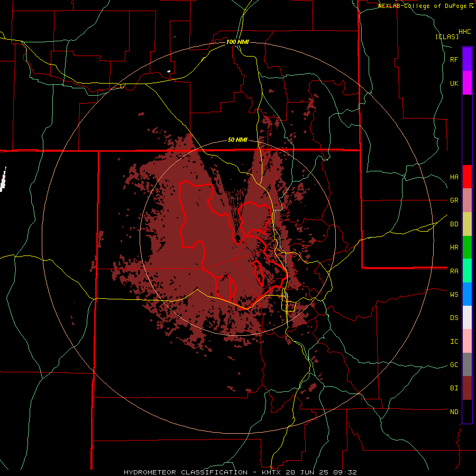Click the DS white legend swatch
476x476 pixels.
[467, 317]
